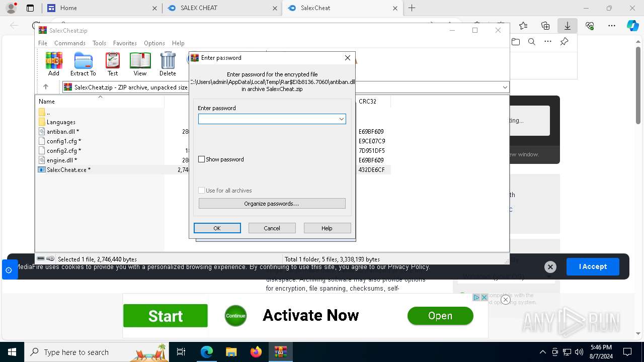Viewport: 644px width, 362px height.
Task: Click taskbar search box
Action: [x=97, y=352]
